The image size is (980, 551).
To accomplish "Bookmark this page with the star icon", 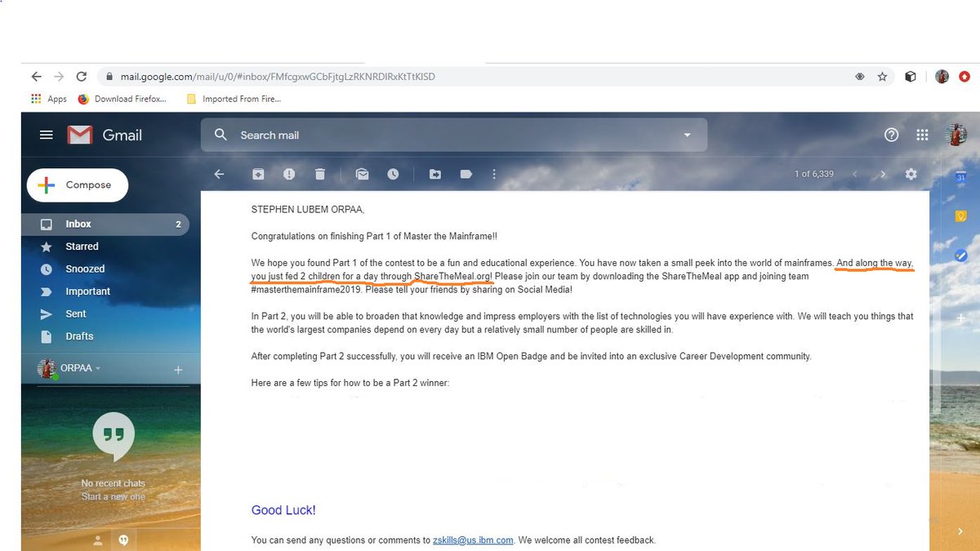I will click(882, 77).
